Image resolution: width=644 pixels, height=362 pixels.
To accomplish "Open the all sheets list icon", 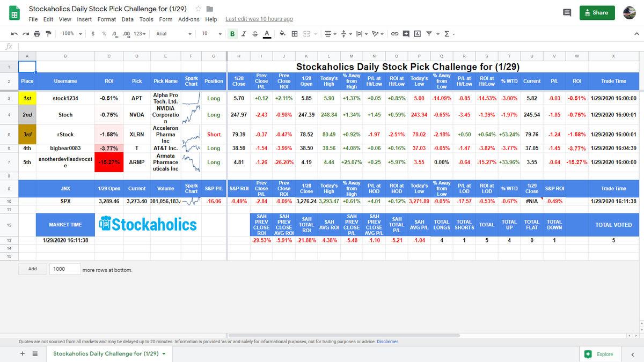I will (x=35, y=354).
